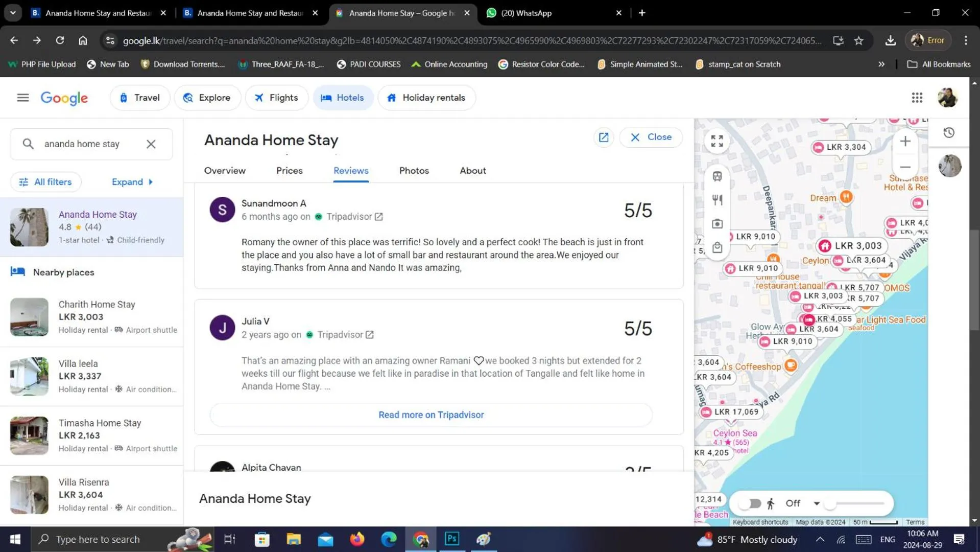This screenshot has height=552, width=980.
Task: Show transit layer icon on map
Action: click(717, 176)
